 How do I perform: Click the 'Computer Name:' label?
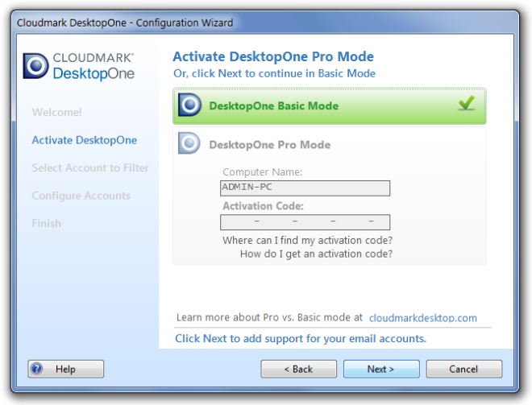[x=262, y=172]
